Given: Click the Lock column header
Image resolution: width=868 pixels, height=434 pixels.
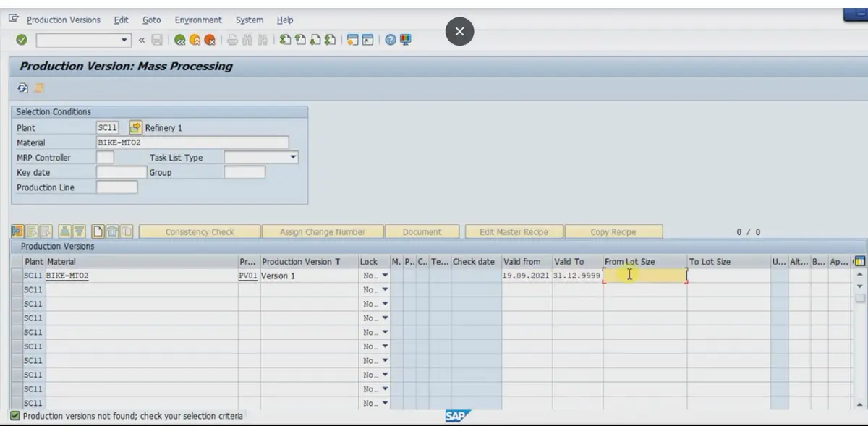Looking at the screenshot, I should pyautogui.click(x=374, y=261).
